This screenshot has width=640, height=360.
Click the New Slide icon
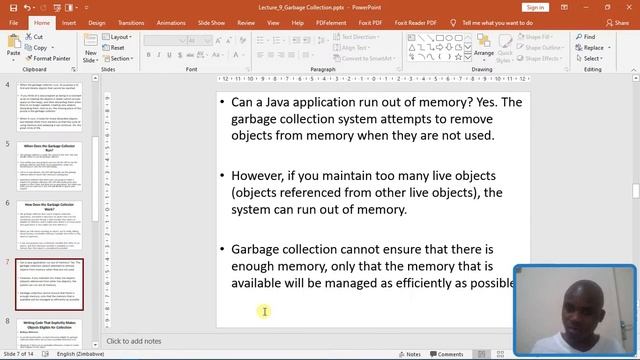[90, 41]
